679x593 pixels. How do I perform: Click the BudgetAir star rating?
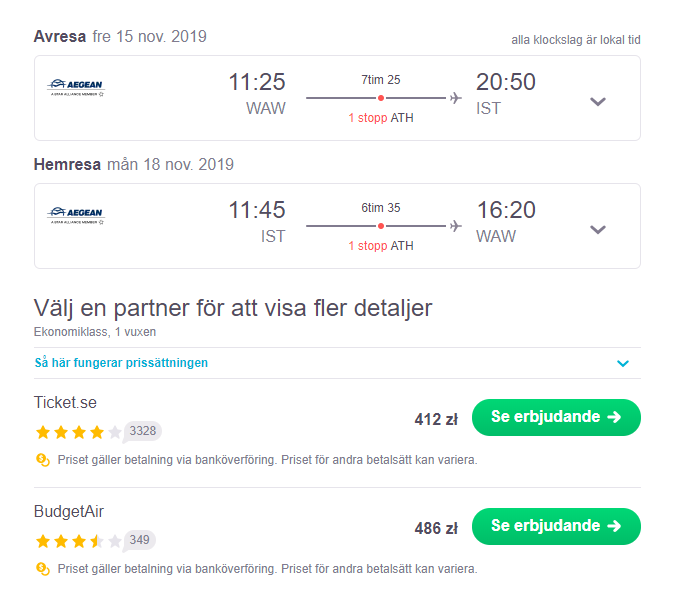[78, 541]
